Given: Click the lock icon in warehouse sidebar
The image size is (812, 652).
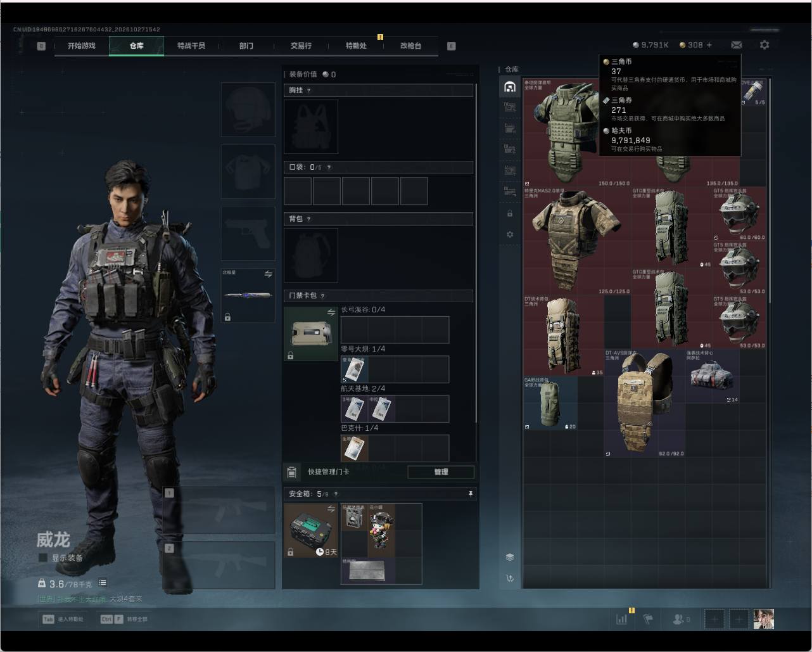Looking at the screenshot, I should click(x=510, y=214).
